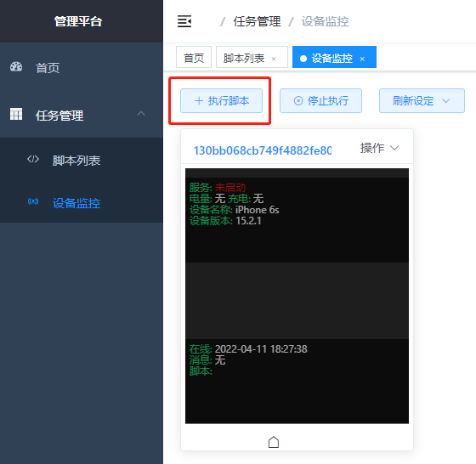Switch to the 首页 tab

click(194, 57)
